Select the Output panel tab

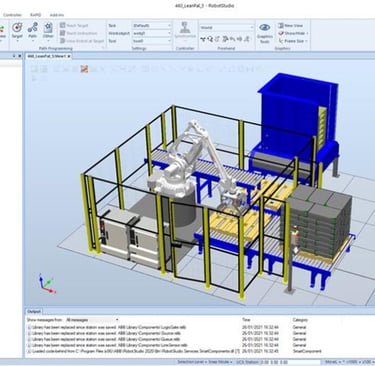click(x=34, y=311)
